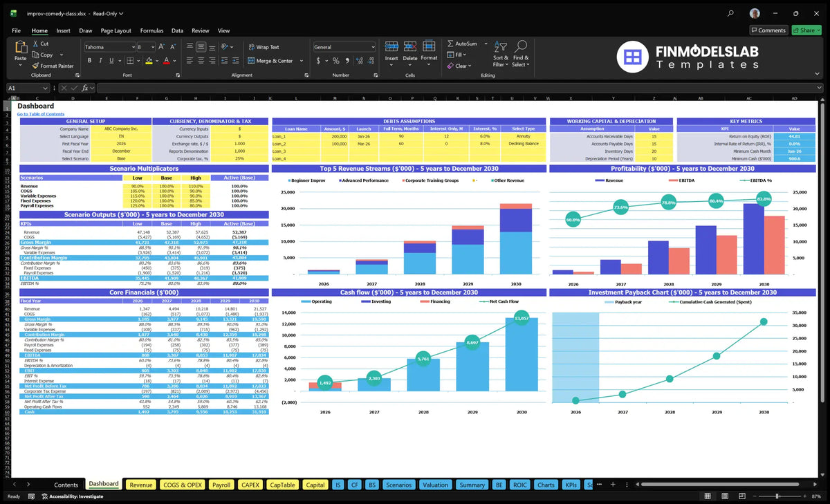Toggle Bold formatting
Viewport: 830px width, 504px height.
point(89,61)
